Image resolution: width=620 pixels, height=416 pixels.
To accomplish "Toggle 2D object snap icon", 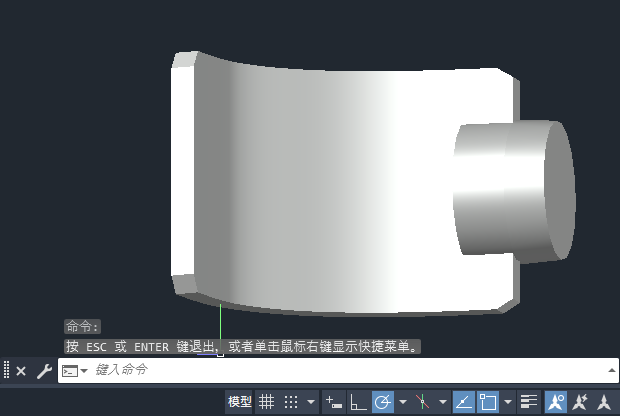I will 488,402.
